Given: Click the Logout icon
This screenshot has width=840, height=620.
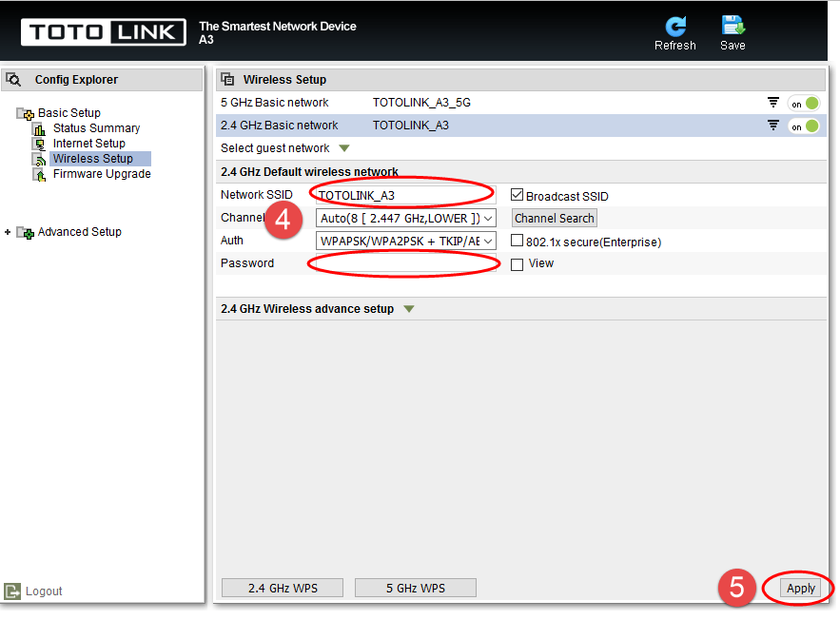Looking at the screenshot, I should 12,591.
